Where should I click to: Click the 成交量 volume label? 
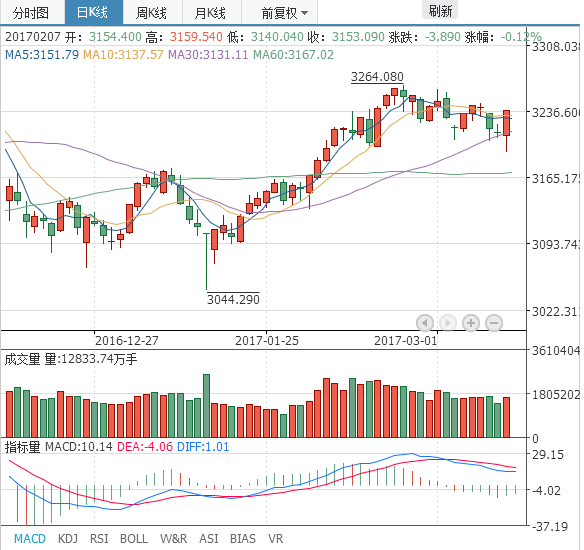click(22, 359)
